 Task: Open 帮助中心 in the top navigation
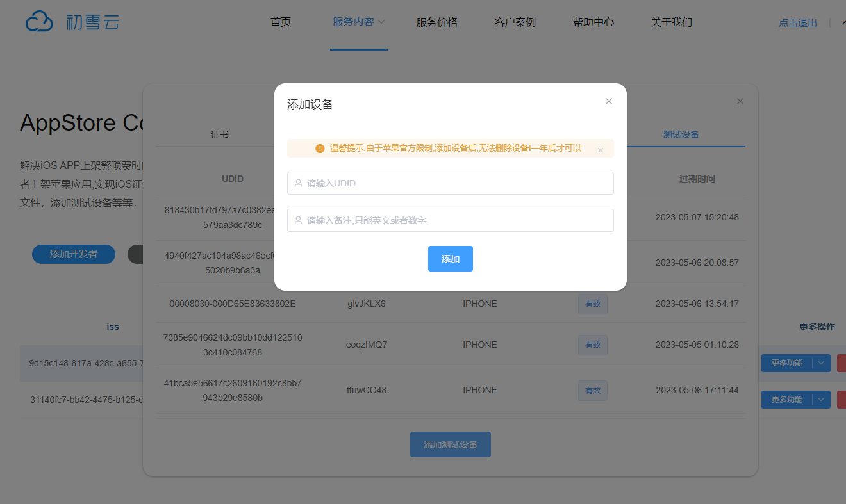[x=593, y=22]
